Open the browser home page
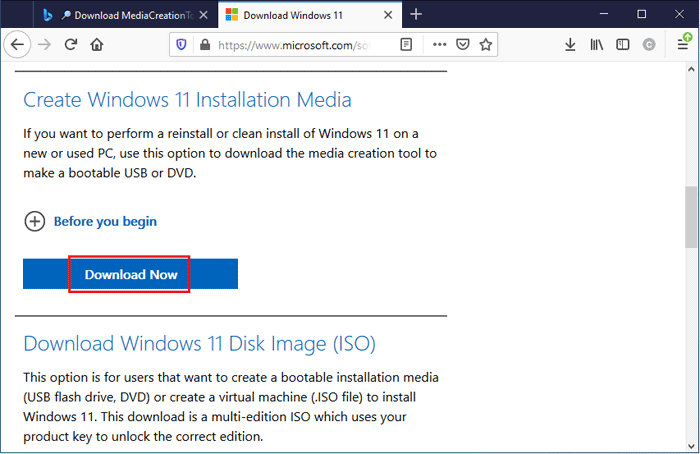This screenshot has width=700, height=454. coord(97,44)
